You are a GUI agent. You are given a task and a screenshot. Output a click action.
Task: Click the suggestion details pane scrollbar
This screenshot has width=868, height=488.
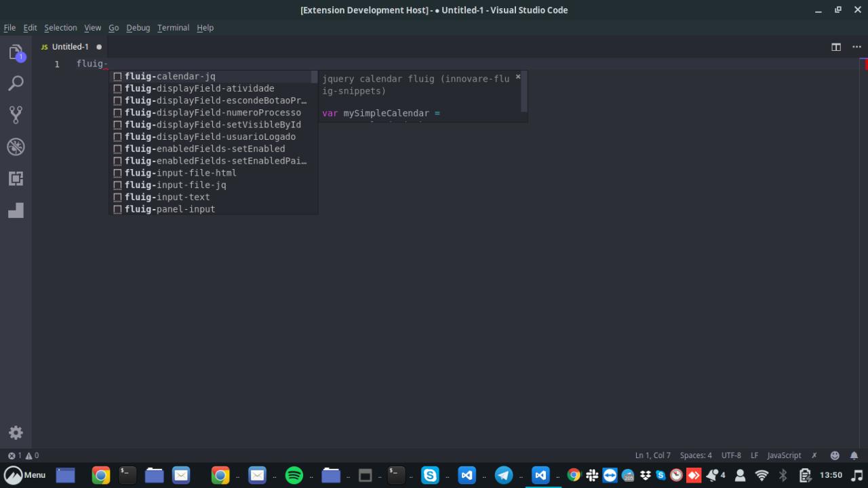[x=524, y=92]
